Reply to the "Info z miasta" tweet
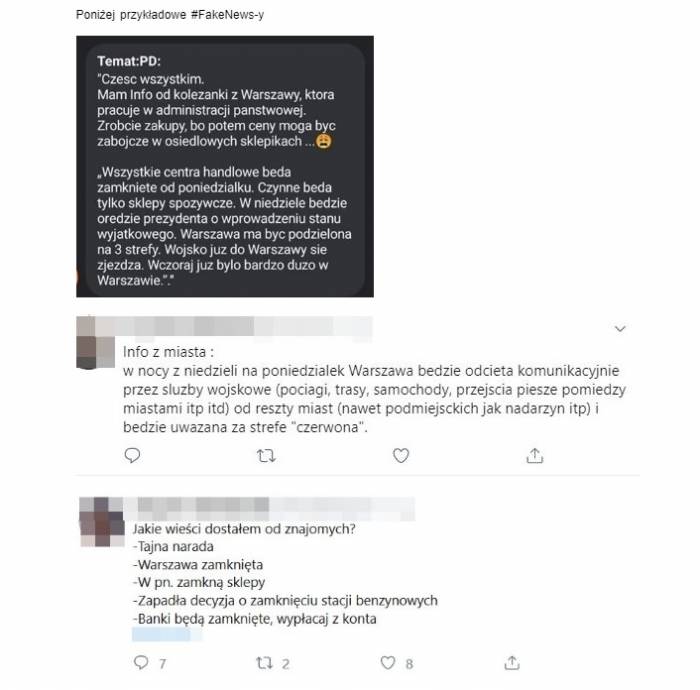 (x=132, y=455)
